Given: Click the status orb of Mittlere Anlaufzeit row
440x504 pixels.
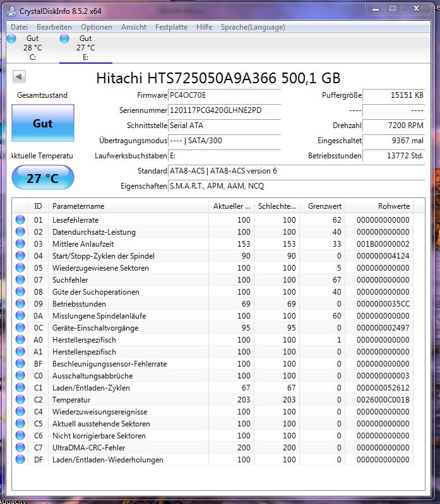Looking at the screenshot, I should coord(20,243).
